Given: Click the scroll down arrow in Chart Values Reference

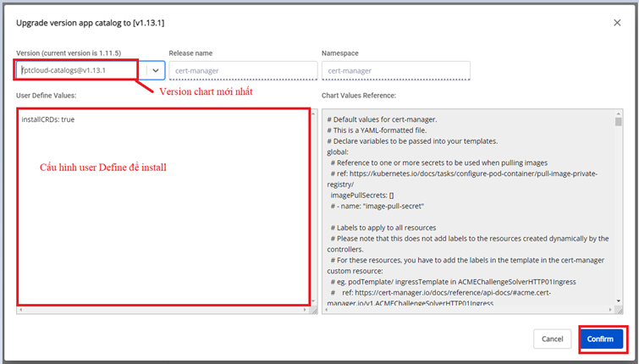Looking at the screenshot, I should (x=619, y=301).
